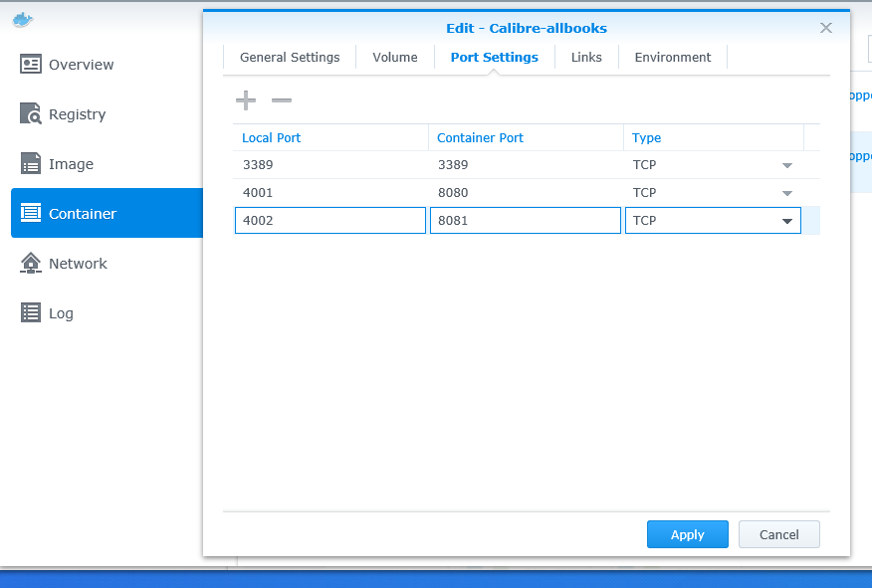Click the dialog title Edit - Calibre-allbooks
Image resolution: width=872 pixels, height=588 pixels.
click(x=527, y=28)
